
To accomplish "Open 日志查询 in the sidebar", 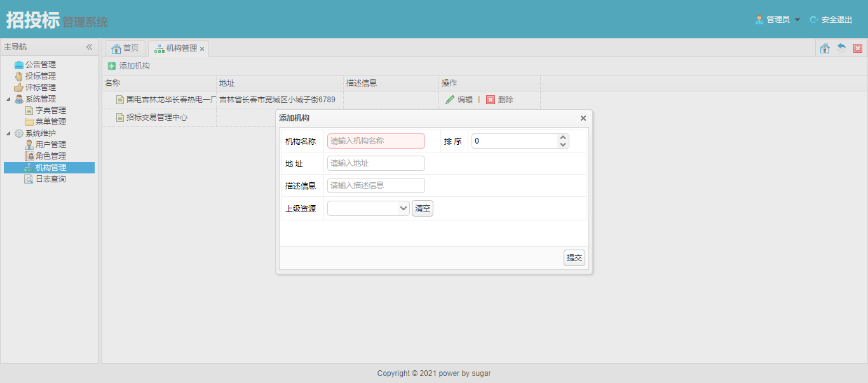I will [x=51, y=179].
